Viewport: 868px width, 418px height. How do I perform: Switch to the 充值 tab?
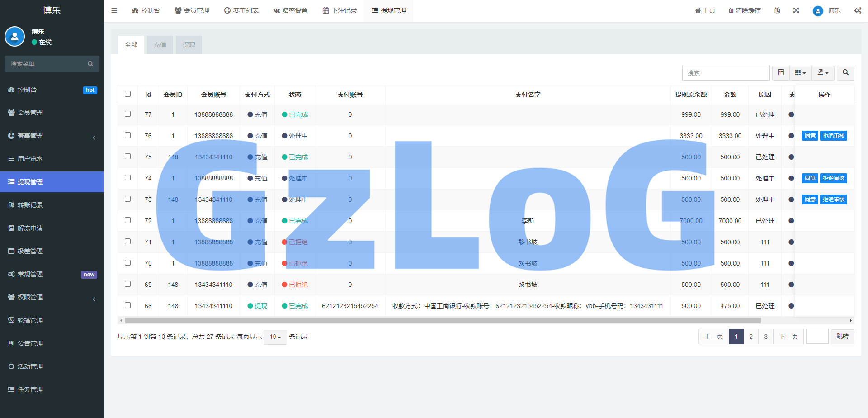[160, 45]
